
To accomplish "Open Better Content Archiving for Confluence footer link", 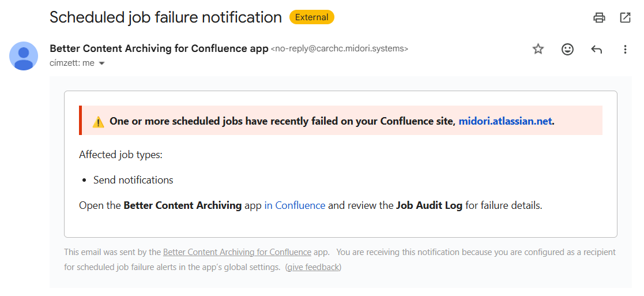I will [x=237, y=252].
